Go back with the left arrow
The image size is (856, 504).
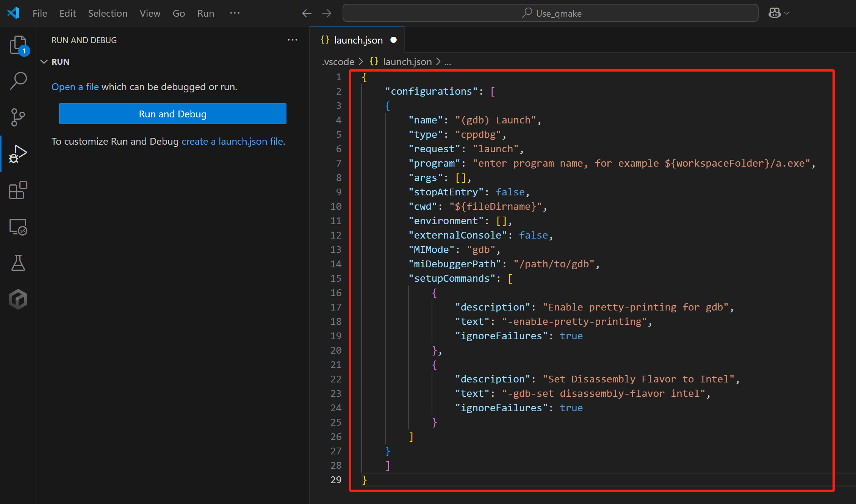[x=307, y=13]
